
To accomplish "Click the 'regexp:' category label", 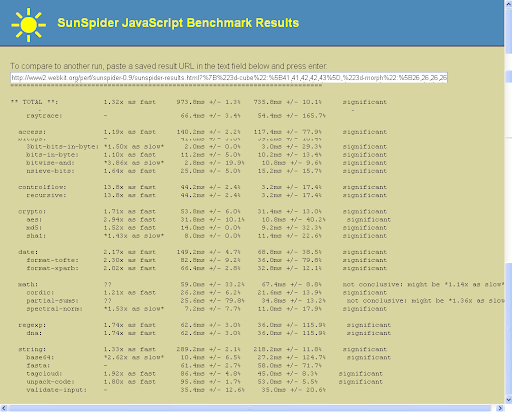I will 32,325.
